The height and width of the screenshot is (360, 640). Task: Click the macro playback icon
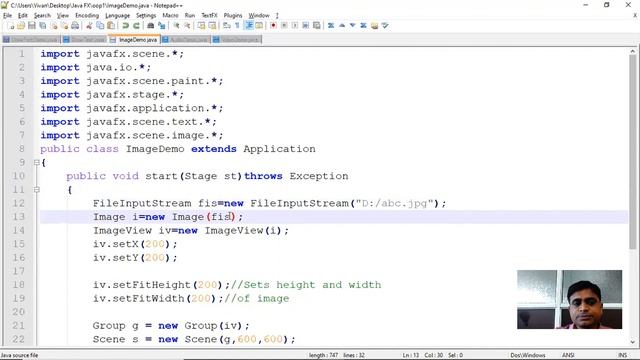click(295, 26)
